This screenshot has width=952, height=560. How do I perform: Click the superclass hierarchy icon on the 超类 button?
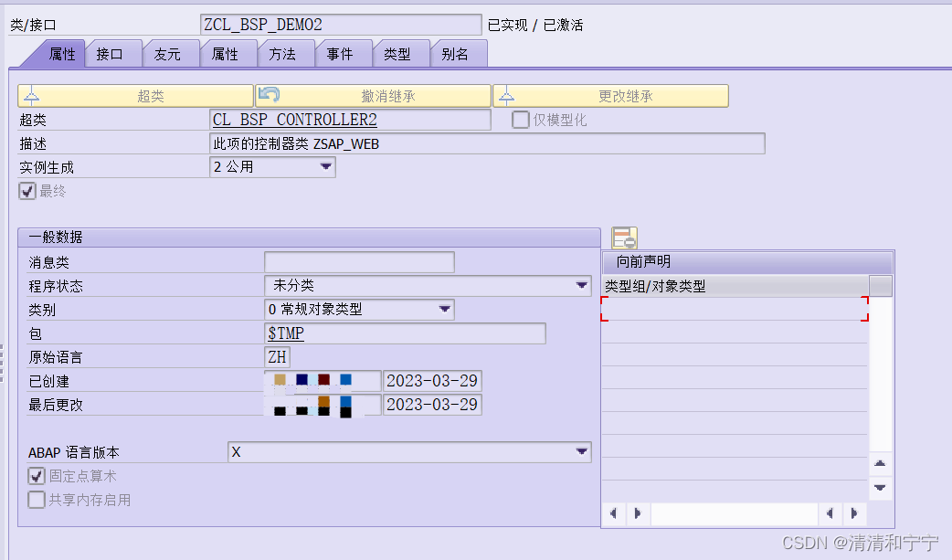tap(31, 95)
